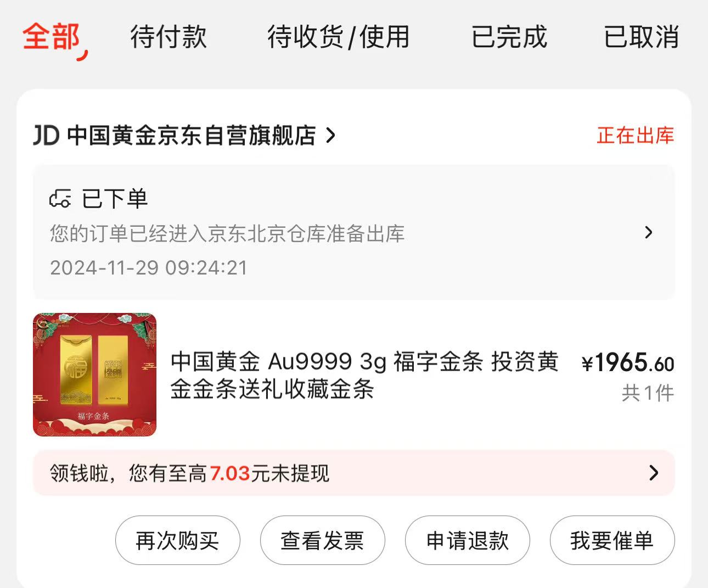Click the 查看发票 button

click(323, 540)
